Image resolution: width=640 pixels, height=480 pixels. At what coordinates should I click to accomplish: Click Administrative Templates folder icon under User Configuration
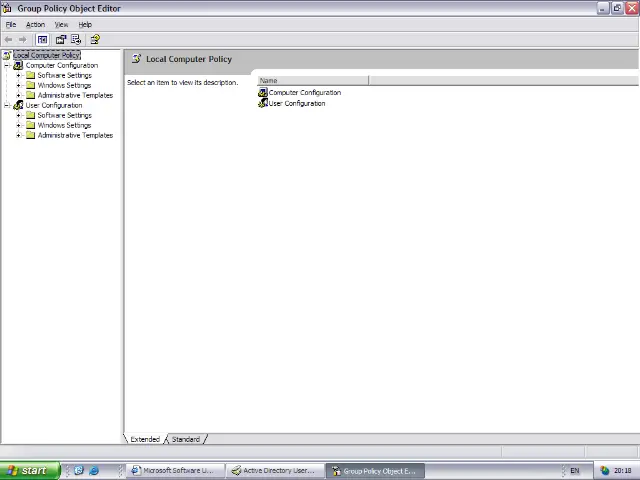(31, 135)
